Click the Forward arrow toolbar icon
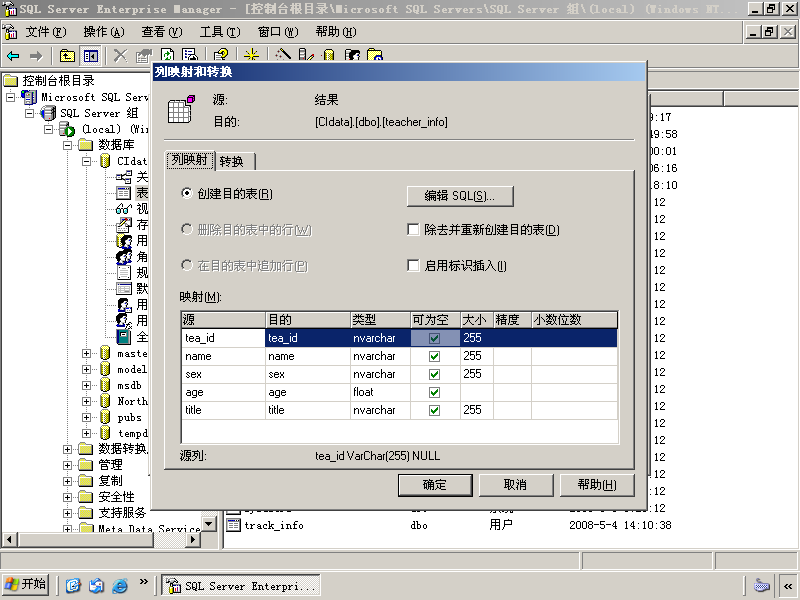This screenshot has width=800, height=600. [x=36, y=56]
